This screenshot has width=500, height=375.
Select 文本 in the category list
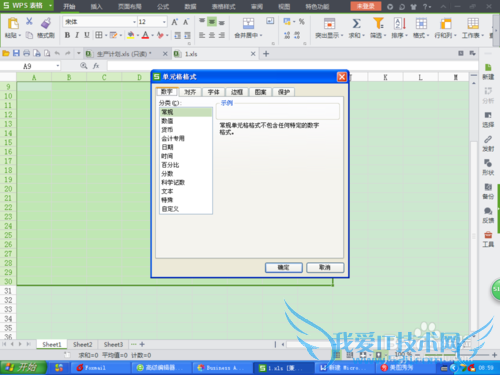tap(185, 191)
